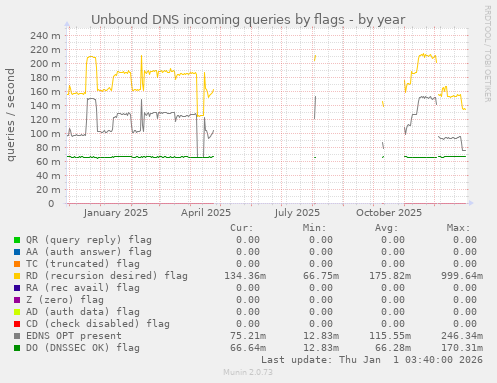Click the QR (query reply) flag green swatch
Viewport: 497px width, 383px height.
click(x=17, y=240)
